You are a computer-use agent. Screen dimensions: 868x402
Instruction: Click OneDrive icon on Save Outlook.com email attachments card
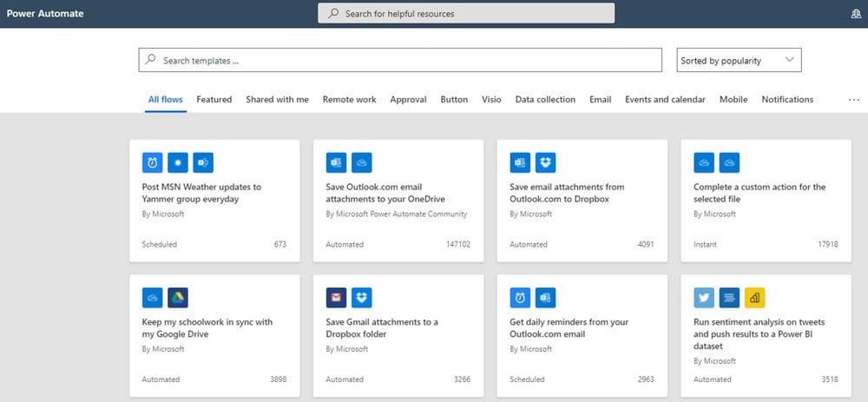361,162
